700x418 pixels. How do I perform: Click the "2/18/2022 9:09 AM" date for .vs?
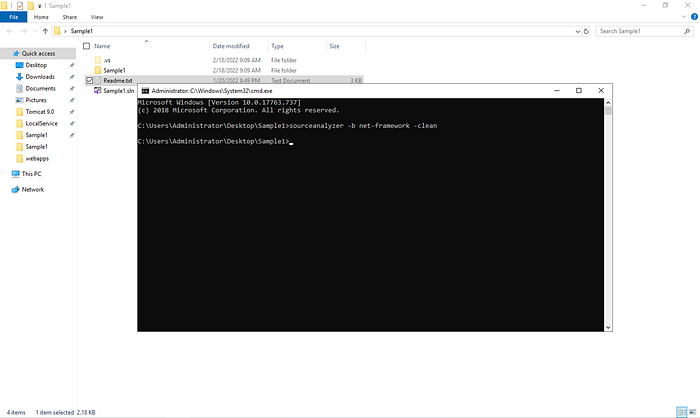tap(237, 60)
